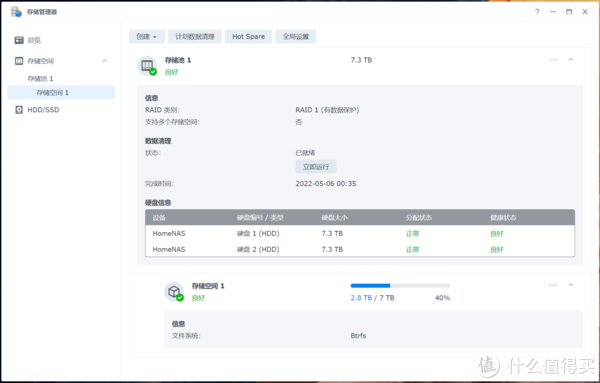Image resolution: width=600 pixels, height=383 pixels.
Task: Click completion time 2022-05-06 00:35
Action: click(x=326, y=184)
